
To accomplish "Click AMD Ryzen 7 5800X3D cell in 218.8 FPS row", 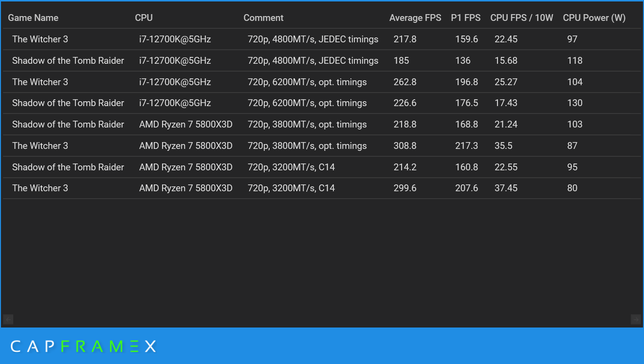I will point(185,125).
